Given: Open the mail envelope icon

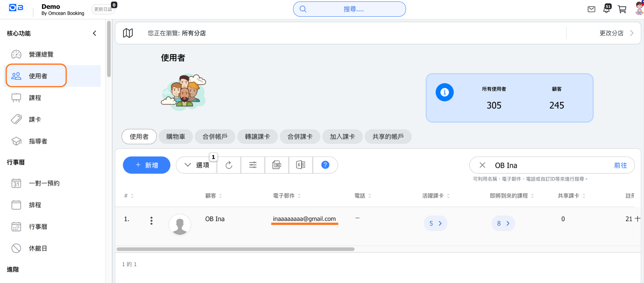Looking at the screenshot, I should point(591,9).
